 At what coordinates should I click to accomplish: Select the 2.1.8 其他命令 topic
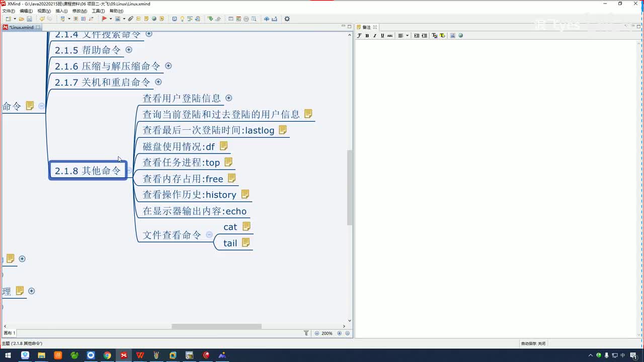(88, 170)
